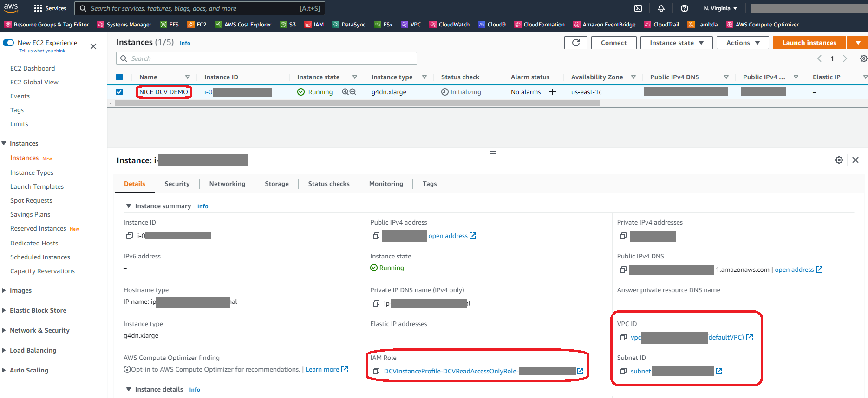Open the AWS Services grid menu
This screenshot has height=398, width=868.
pyautogui.click(x=50, y=8)
